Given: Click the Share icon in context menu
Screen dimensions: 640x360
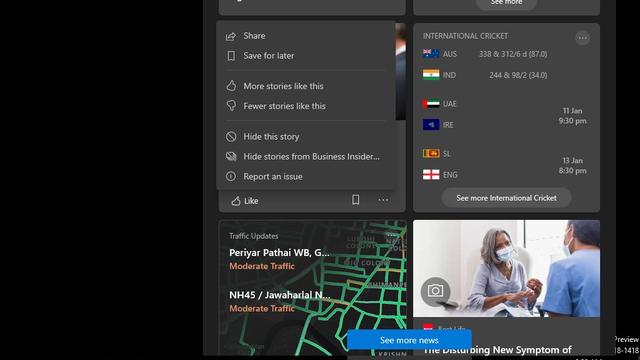Looking at the screenshot, I should 231,36.
